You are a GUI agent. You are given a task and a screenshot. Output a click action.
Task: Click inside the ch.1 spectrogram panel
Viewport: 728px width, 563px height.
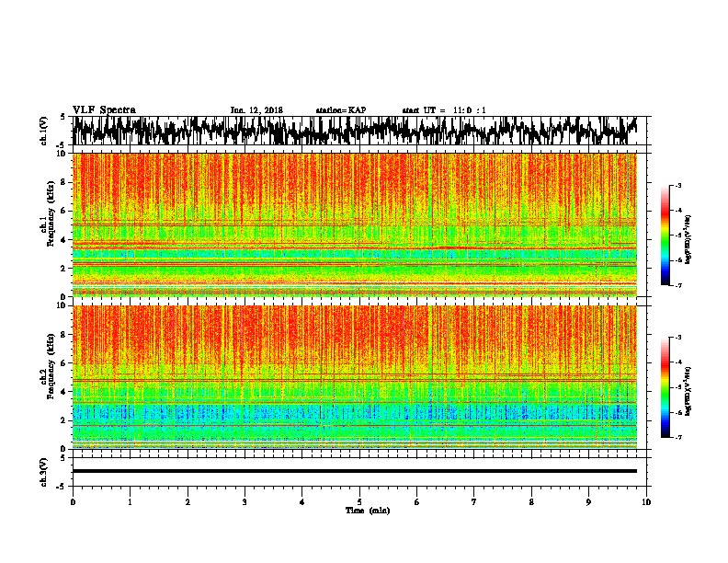354,224
